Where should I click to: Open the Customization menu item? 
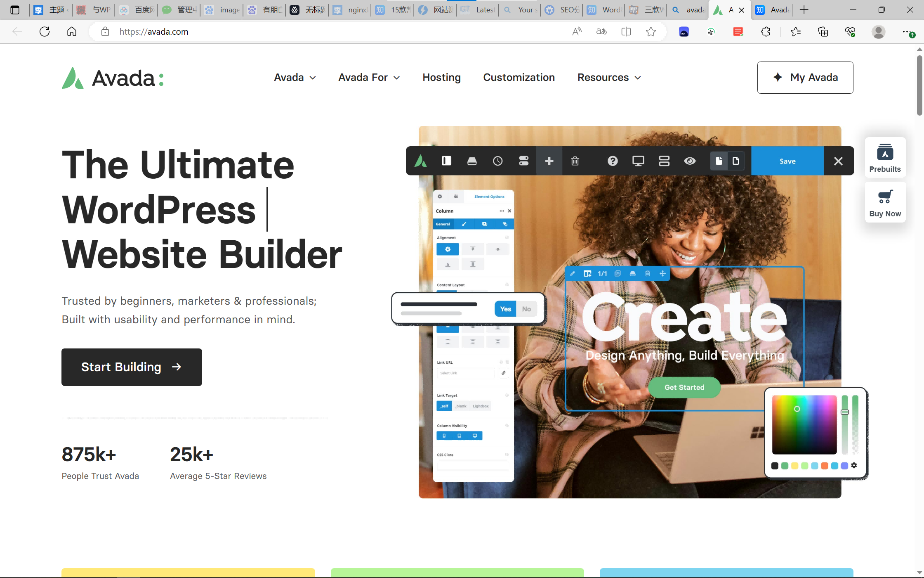coord(519,78)
